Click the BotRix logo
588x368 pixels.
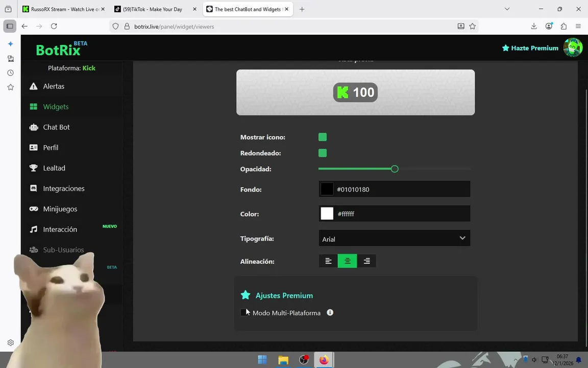click(x=61, y=49)
